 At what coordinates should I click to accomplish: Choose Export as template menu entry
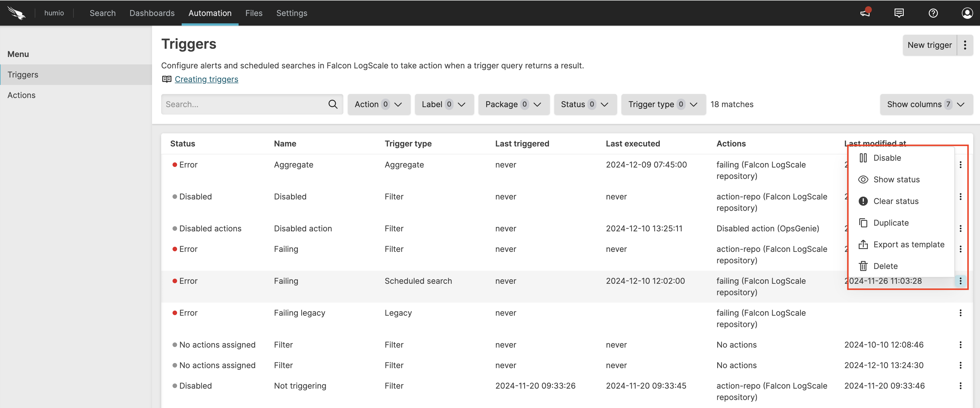909,245
